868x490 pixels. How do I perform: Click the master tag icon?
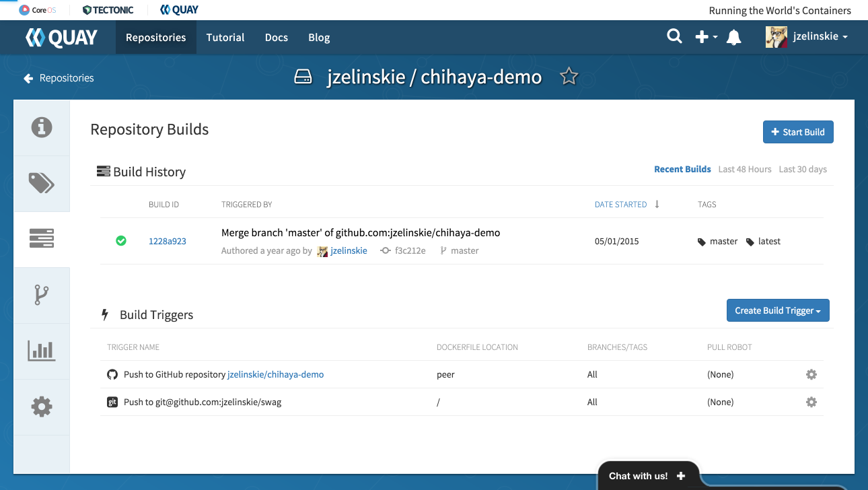tap(702, 242)
